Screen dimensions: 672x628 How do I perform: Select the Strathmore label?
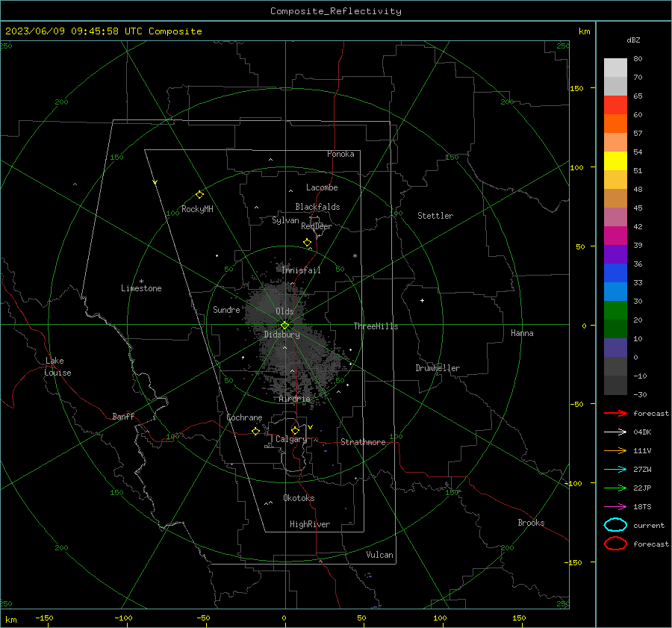(x=363, y=442)
